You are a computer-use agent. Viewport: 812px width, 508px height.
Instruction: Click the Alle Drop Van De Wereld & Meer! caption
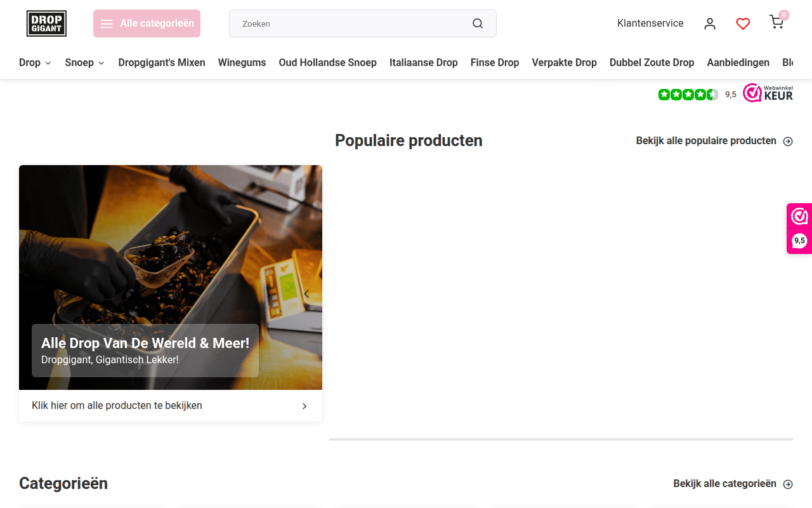click(145, 343)
